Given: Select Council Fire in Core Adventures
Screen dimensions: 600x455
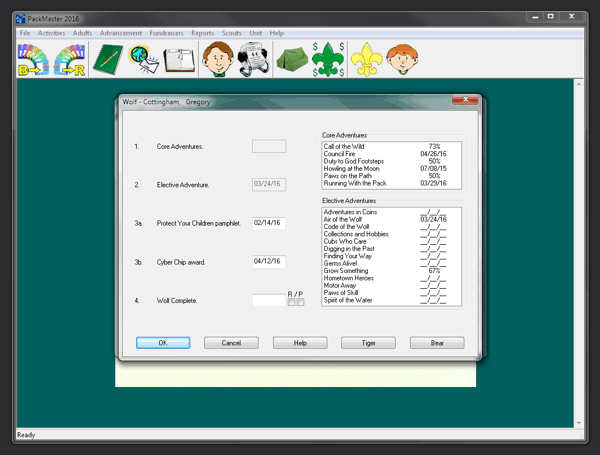Looking at the screenshot, I should click(391, 154).
